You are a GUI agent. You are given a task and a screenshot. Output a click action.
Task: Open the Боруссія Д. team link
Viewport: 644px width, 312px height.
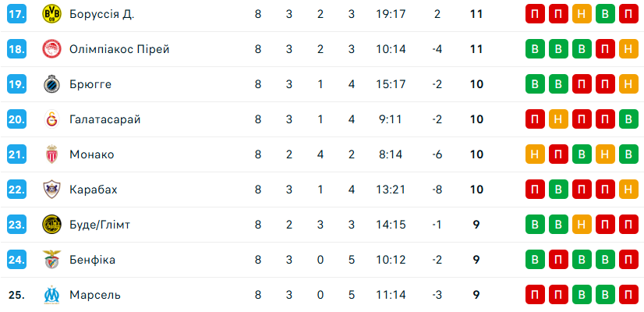tap(101, 15)
